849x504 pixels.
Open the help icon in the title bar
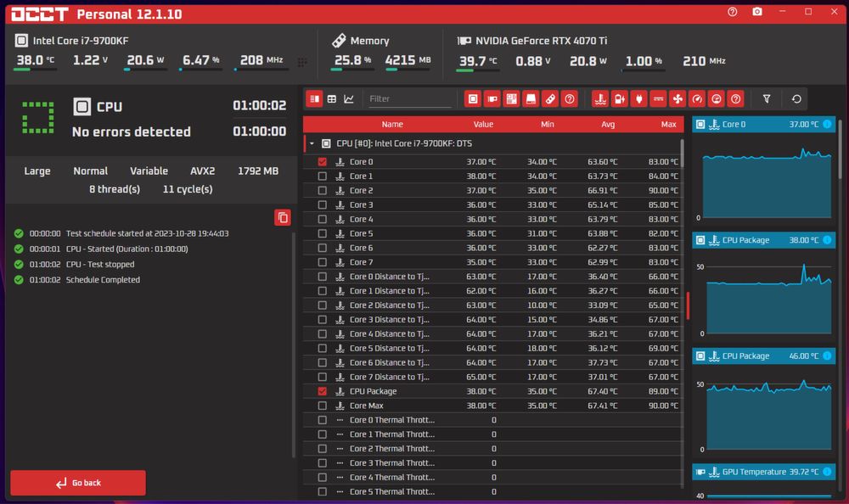(732, 12)
